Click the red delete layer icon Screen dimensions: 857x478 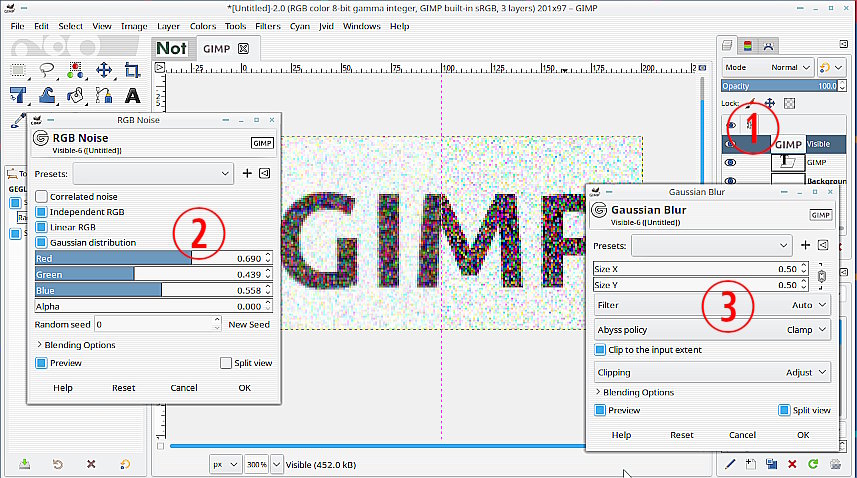pos(792,464)
